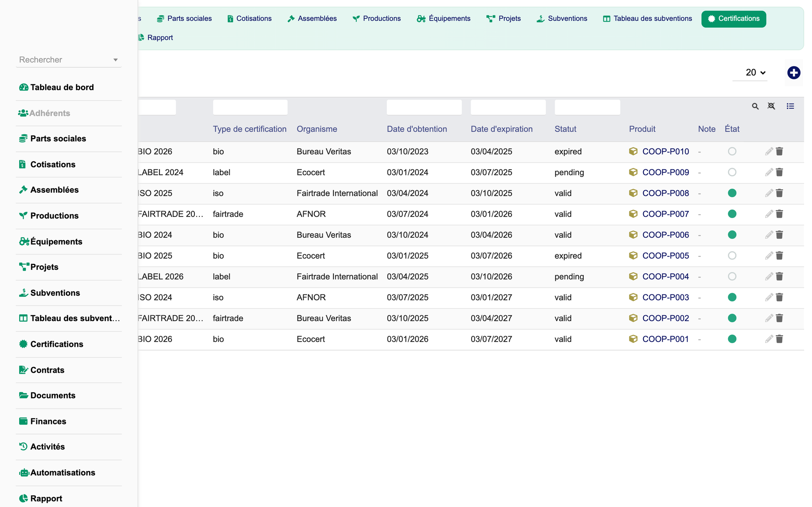Toggle État circle for COOP-P008 row
Viewport: 812px width, 507px height.
pyautogui.click(x=732, y=193)
